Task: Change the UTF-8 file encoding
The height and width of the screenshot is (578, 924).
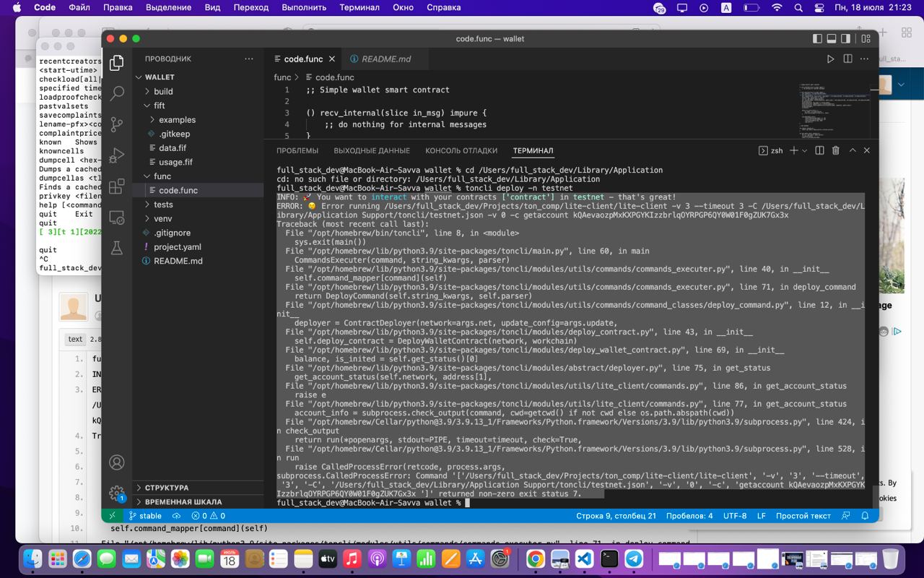Action: 735,516
